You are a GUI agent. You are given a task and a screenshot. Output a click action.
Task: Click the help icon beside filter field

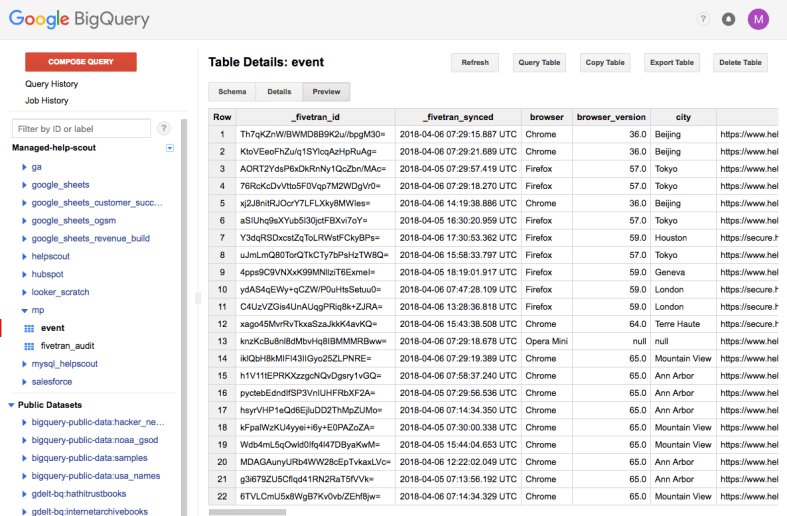[x=164, y=128]
